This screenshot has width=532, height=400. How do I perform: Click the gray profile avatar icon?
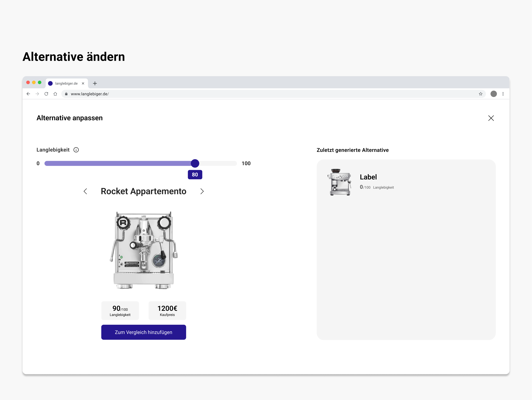point(494,94)
